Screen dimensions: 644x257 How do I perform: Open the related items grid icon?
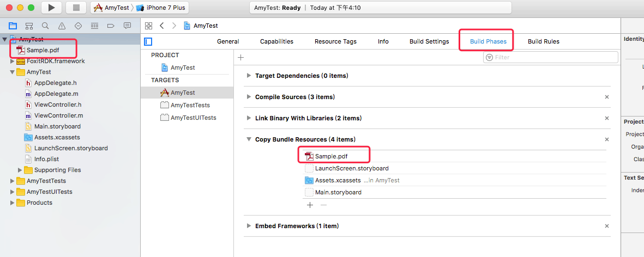coord(149,26)
